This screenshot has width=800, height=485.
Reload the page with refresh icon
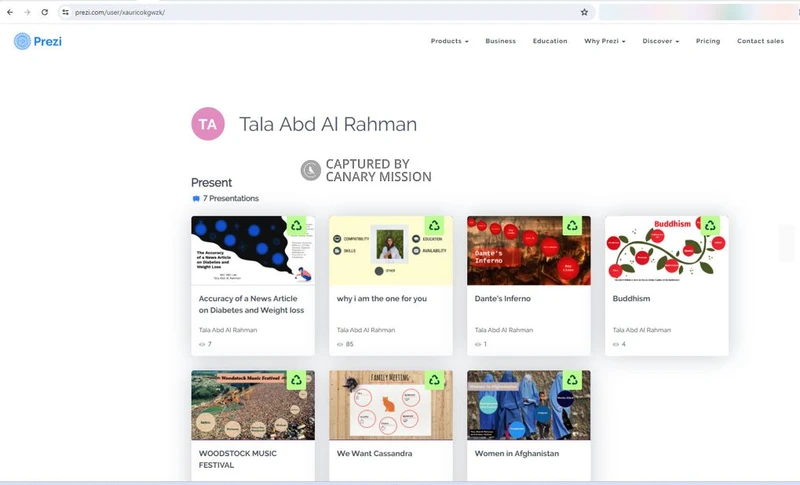pos(44,12)
